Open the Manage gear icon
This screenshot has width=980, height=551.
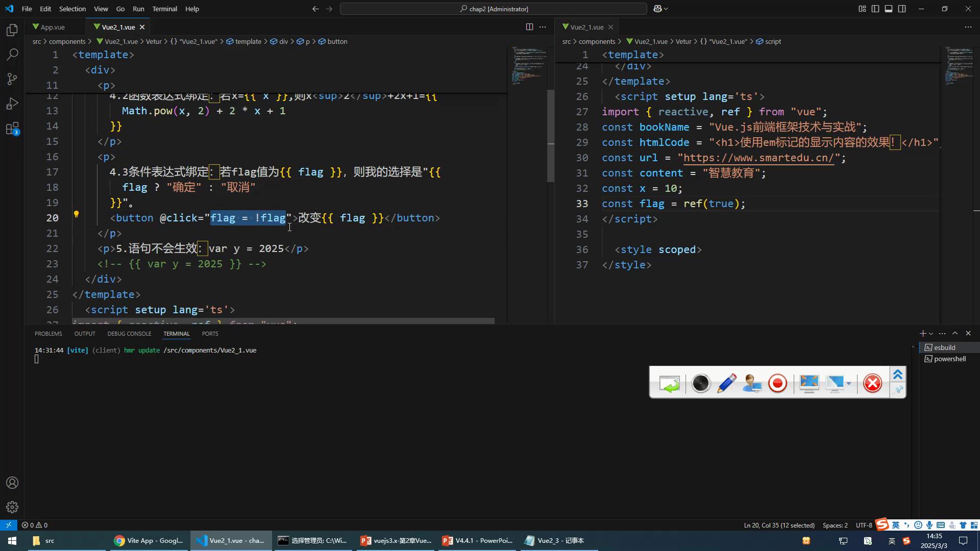[x=12, y=507]
